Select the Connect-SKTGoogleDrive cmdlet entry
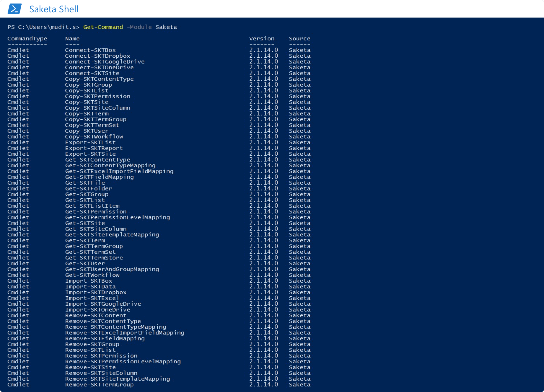Screen dimensions: 544x392 (105, 61)
